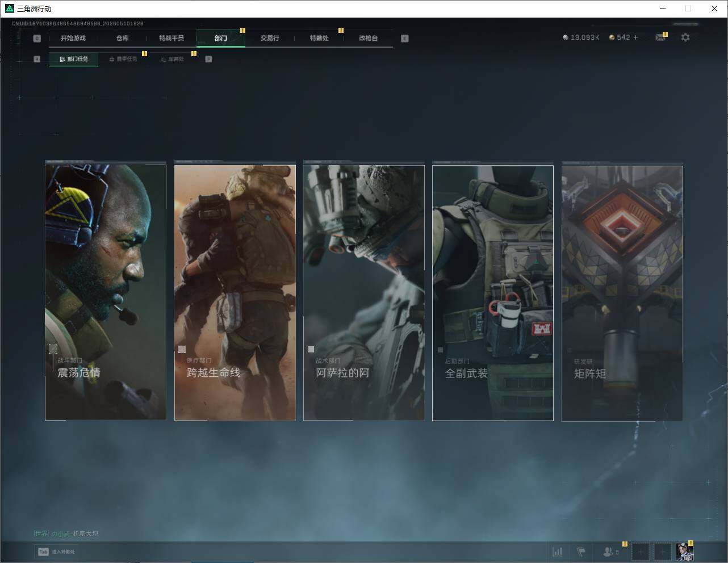Open the 全副武装 logistics department card
Image resolution: width=728 pixels, height=563 pixels.
coord(493,293)
